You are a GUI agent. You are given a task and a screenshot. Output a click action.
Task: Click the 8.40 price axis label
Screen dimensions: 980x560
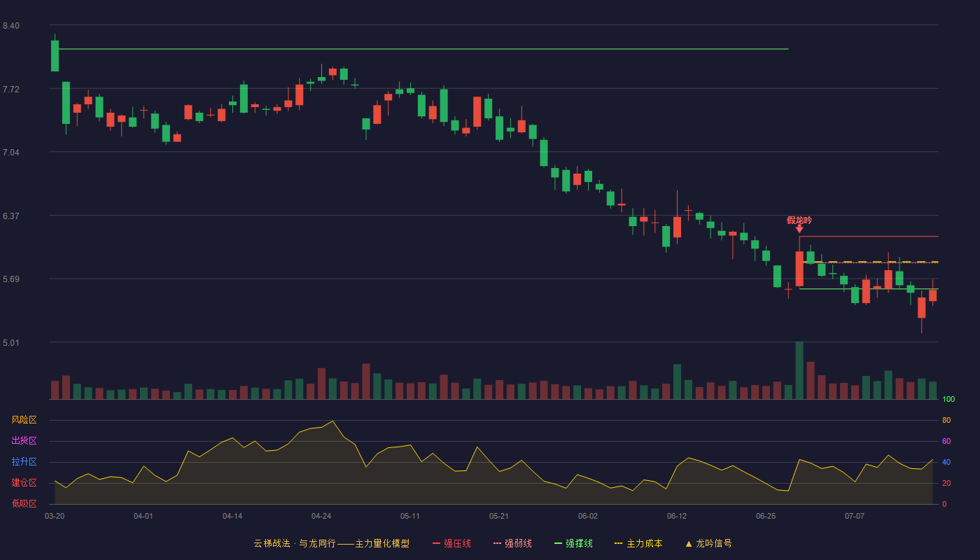click(11, 26)
